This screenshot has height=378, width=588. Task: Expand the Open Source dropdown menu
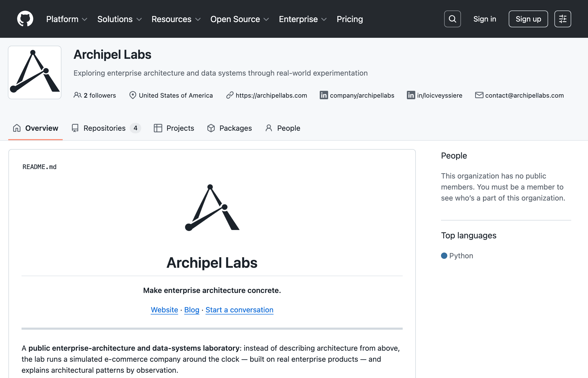(240, 19)
